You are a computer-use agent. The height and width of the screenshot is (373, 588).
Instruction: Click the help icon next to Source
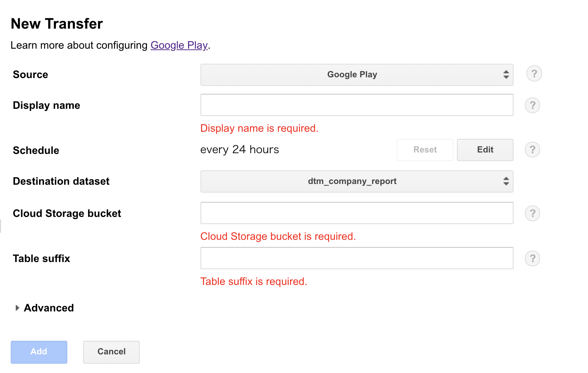point(534,74)
